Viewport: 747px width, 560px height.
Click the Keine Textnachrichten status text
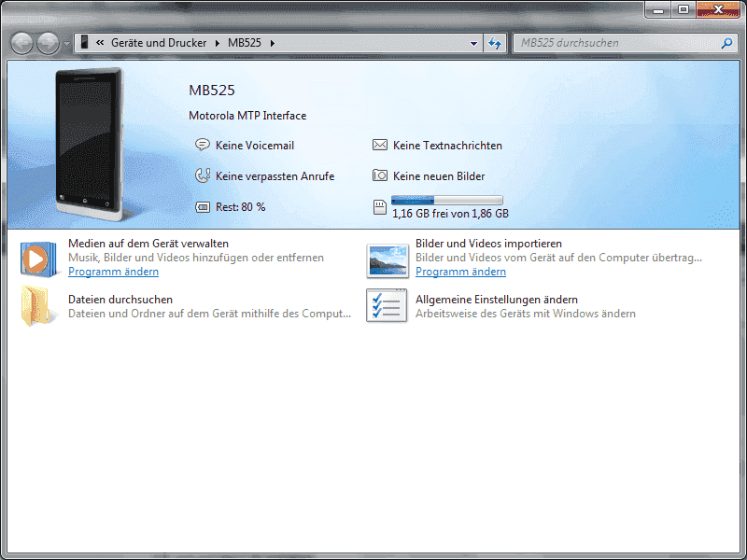pos(447,146)
